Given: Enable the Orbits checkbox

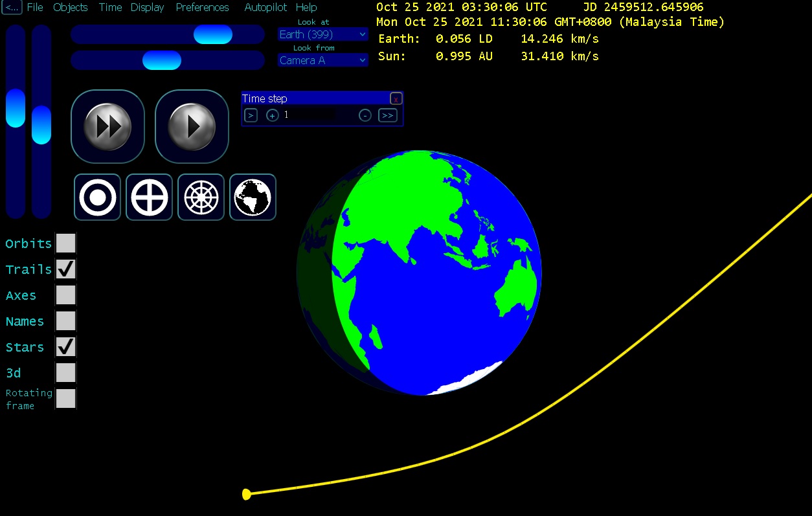Looking at the screenshot, I should (65, 243).
